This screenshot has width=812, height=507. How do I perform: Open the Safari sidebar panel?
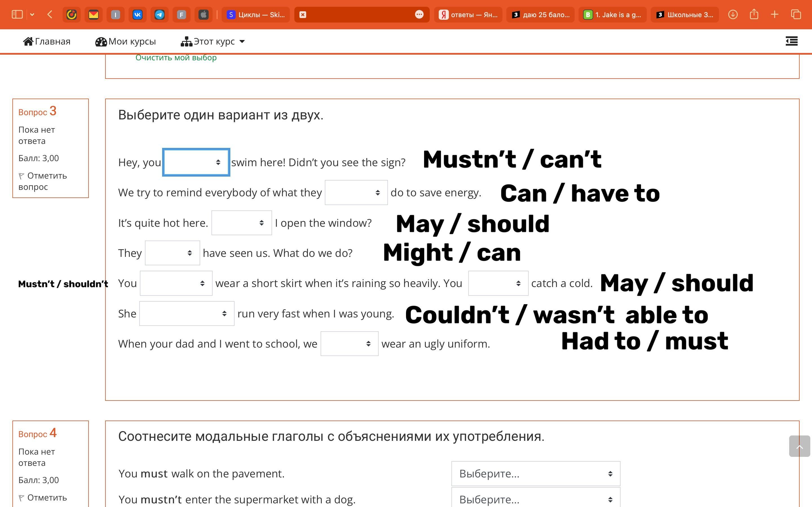[x=17, y=14]
